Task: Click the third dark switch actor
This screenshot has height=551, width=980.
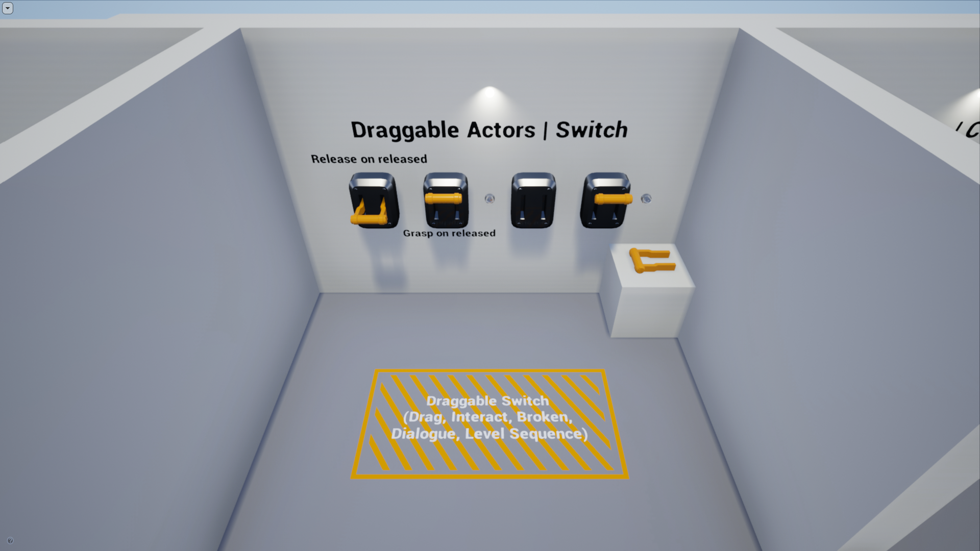Action: pos(532,199)
